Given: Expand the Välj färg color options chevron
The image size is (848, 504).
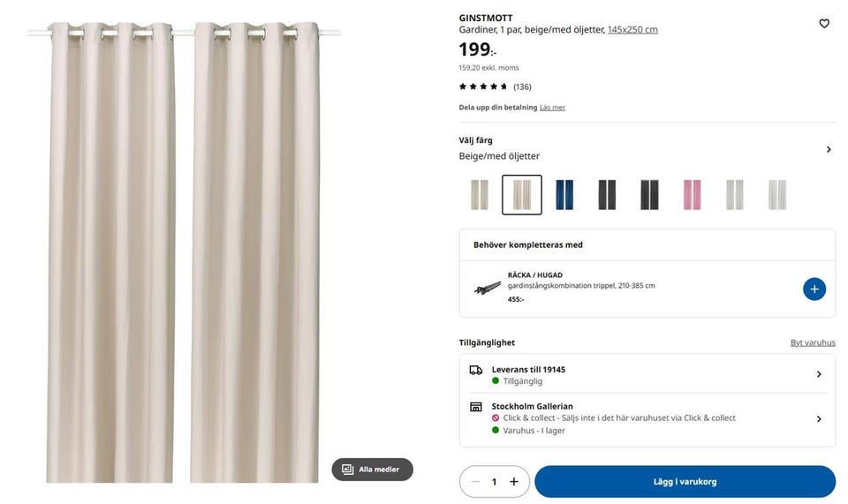Looking at the screenshot, I should click(x=829, y=150).
